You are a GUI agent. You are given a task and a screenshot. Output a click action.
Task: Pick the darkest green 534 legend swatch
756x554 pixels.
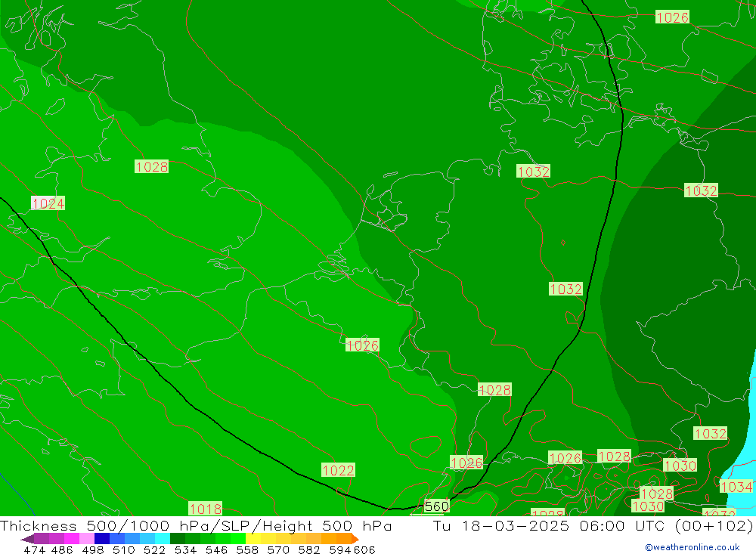178,539
